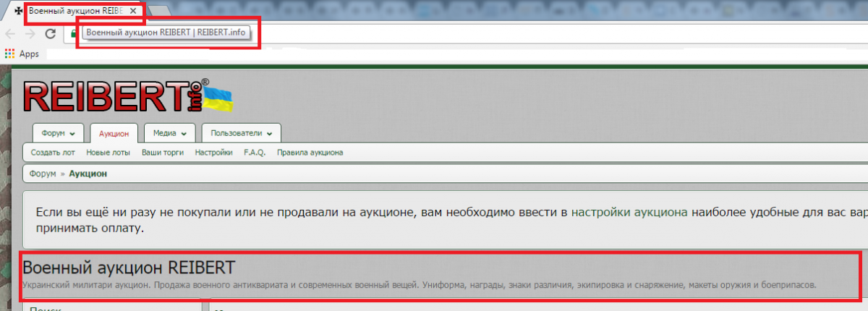Click the cross favicon on the browser tab

(x=19, y=12)
